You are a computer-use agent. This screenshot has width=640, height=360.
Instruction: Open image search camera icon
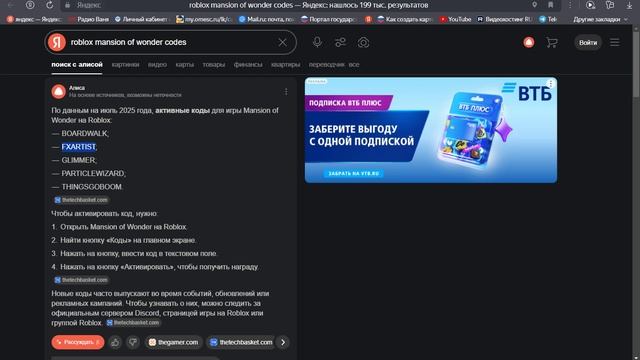click(x=363, y=42)
